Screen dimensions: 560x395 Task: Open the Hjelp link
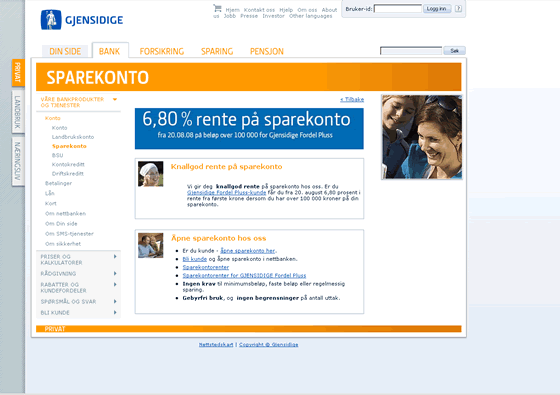pyautogui.click(x=286, y=10)
